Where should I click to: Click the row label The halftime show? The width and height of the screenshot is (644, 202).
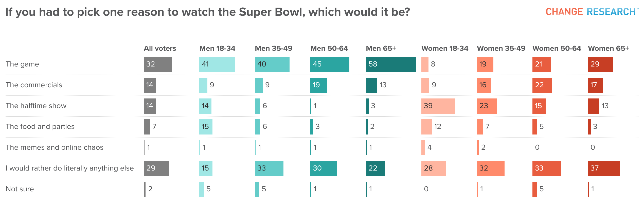point(36,106)
